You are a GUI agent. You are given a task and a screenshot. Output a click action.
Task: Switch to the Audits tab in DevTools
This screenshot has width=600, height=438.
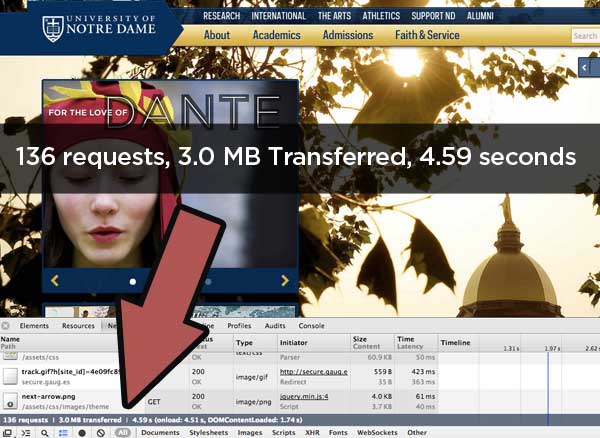pyautogui.click(x=275, y=326)
